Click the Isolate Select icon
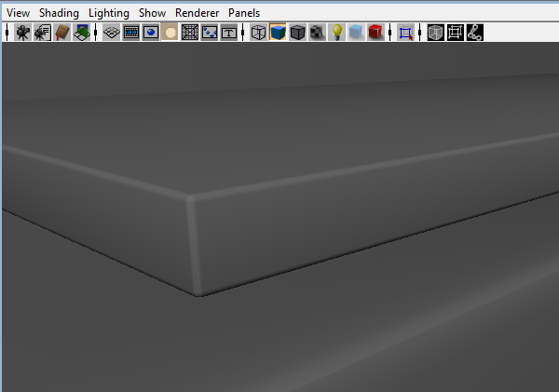Viewport: 559px width, 392px height. click(x=405, y=33)
